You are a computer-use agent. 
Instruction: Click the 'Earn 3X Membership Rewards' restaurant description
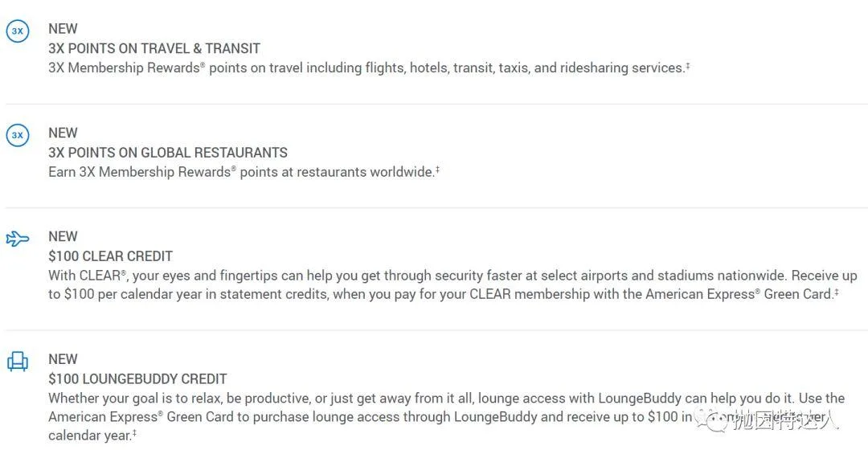click(x=241, y=172)
